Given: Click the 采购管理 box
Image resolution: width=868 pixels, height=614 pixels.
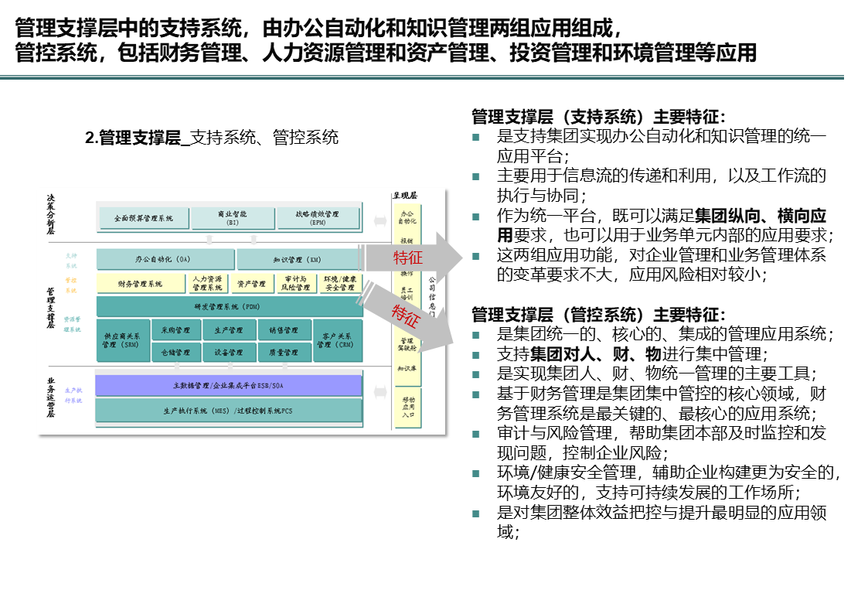Looking at the screenshot, I should (x=175, y=330).
